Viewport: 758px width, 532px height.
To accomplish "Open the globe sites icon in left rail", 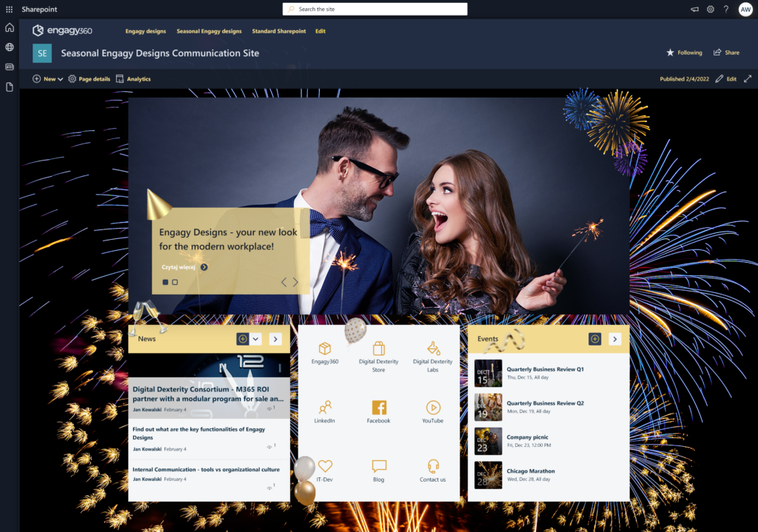I will tap(10, 47).
